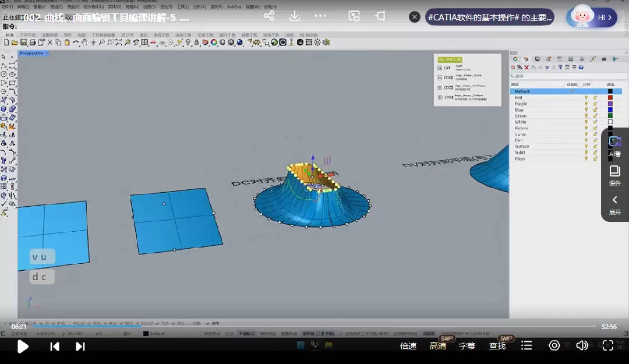Open the three-dot more options menu
629x364 pixels.
click(320, 16)
